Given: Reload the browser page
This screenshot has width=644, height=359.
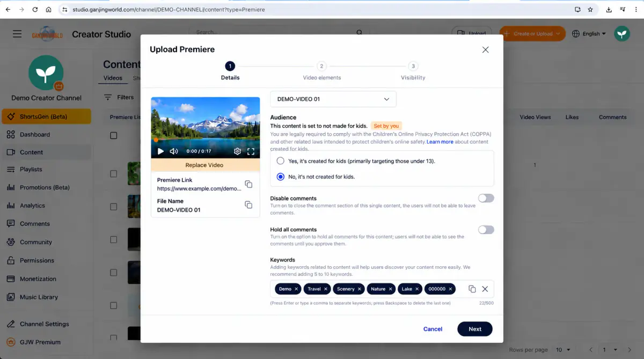Looking at the screenshot, I should 35,9.
